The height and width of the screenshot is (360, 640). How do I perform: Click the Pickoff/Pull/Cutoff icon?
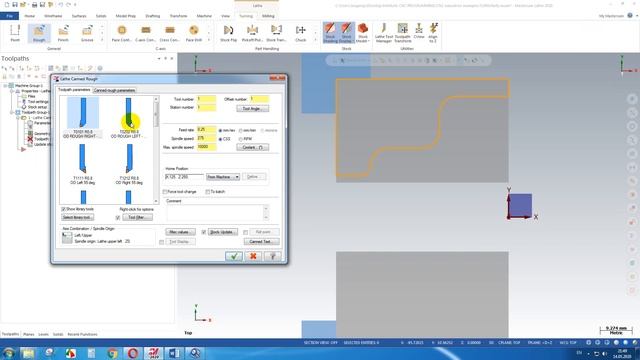pyautogui.click(x=252, y=33)
